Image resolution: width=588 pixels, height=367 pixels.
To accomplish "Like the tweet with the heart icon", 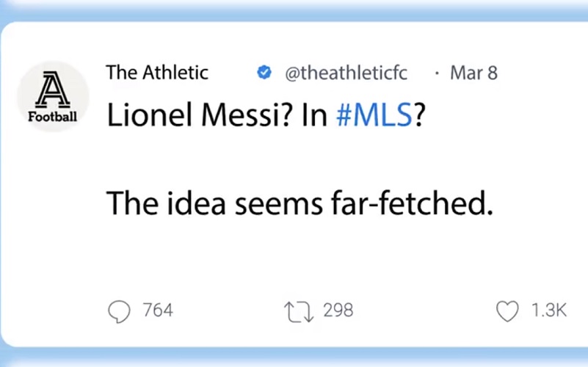I will click(x=507, y=311).
